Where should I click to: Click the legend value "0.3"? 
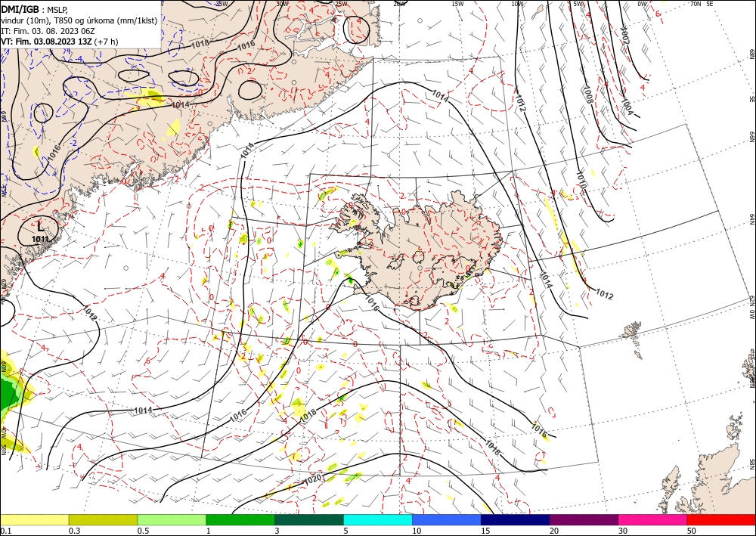point(74,531)
